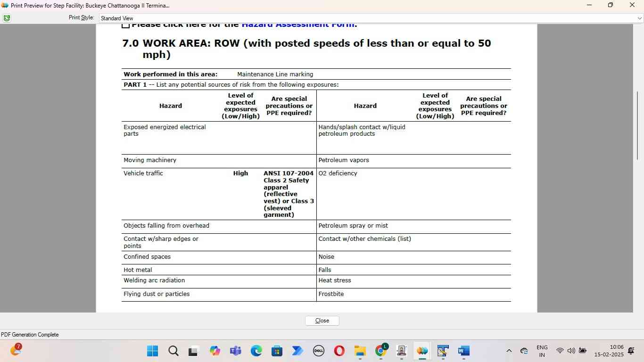Open Opera browser from the taskbar

pos(339,351)
